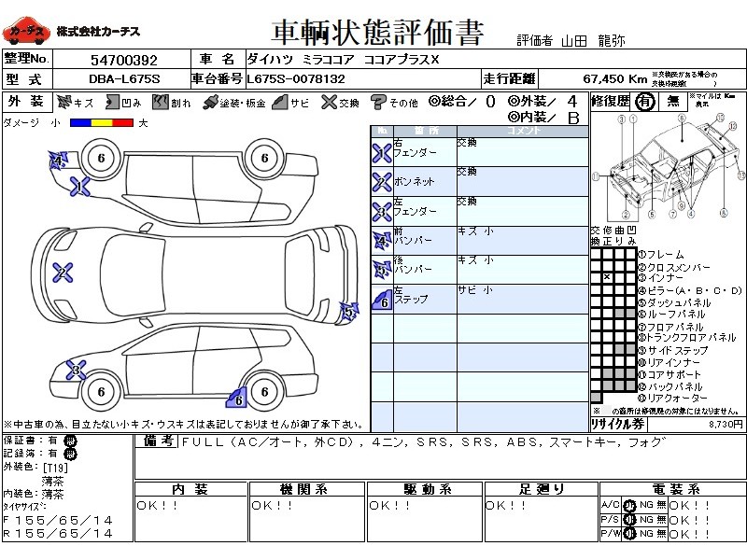Click the ⑬リアクォーター label
Viewport: 747px width, 560px height.
point(673,398)
